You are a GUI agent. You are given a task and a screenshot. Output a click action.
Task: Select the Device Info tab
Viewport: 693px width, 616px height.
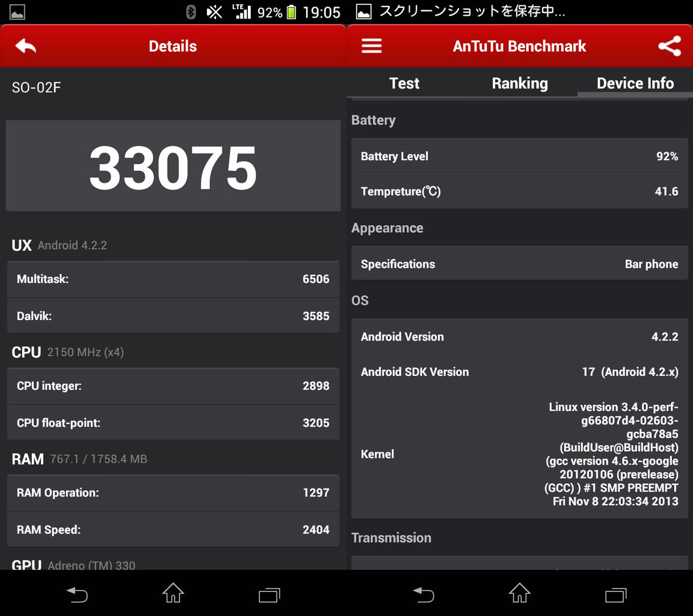pyautogui.click(x=635, y=83)
